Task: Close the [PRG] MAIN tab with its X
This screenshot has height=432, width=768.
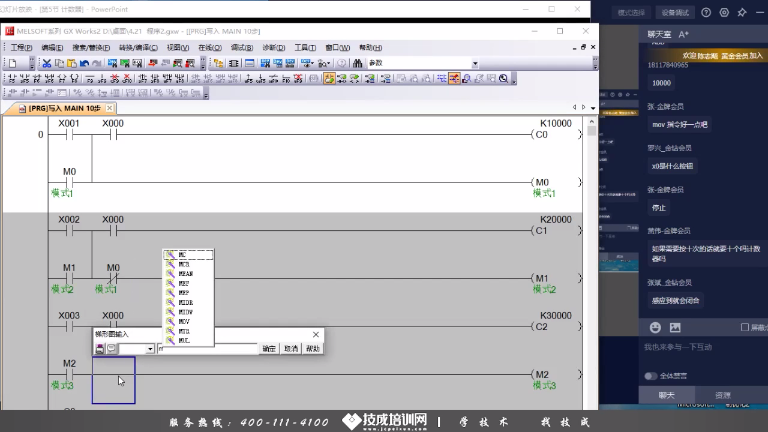Action: 110,108
